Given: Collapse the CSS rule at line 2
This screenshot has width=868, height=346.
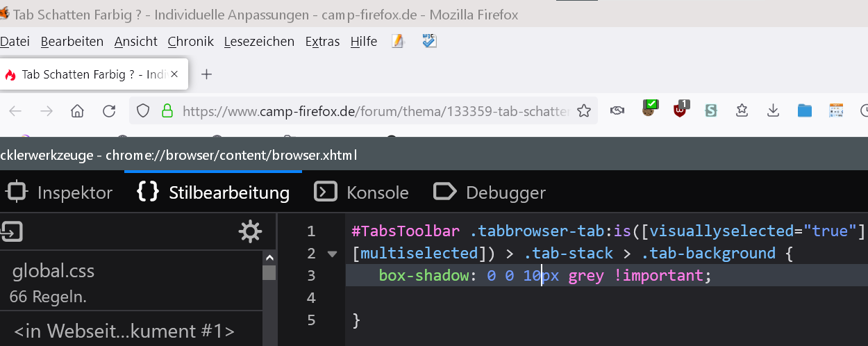Looking at the screenshot, I should [332, 254].
